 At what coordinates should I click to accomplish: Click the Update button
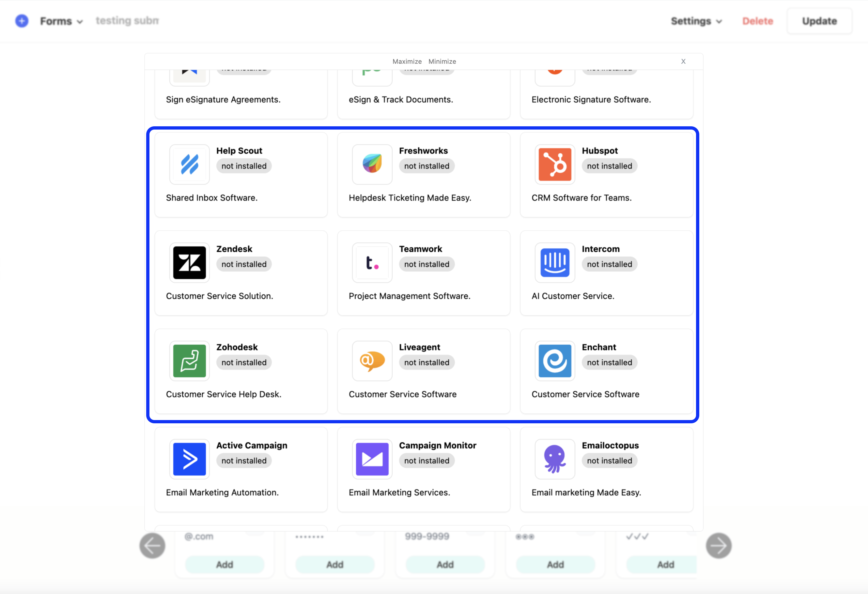(819, 21)
